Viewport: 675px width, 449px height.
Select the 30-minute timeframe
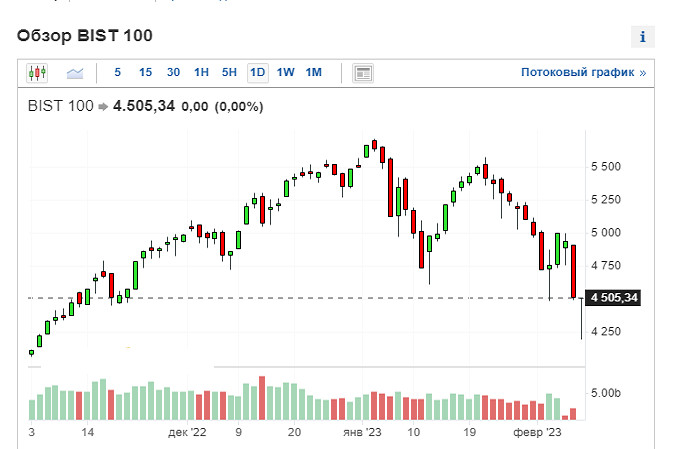173,73
